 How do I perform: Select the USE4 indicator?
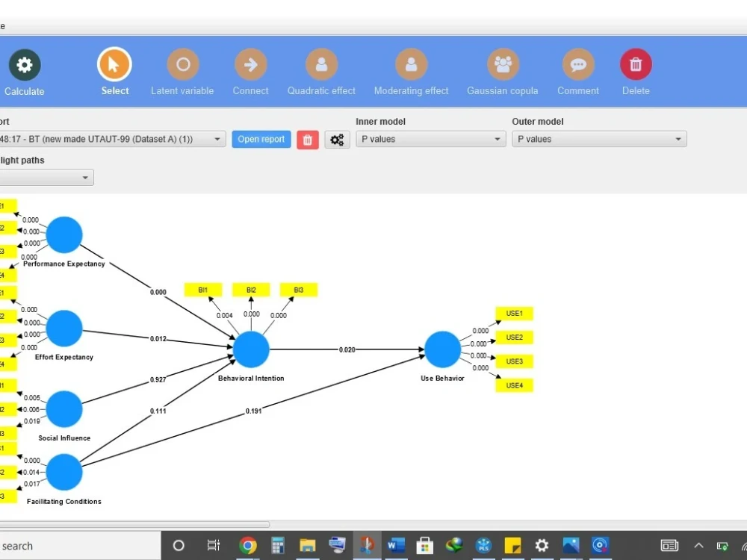(x=515, y=385)
